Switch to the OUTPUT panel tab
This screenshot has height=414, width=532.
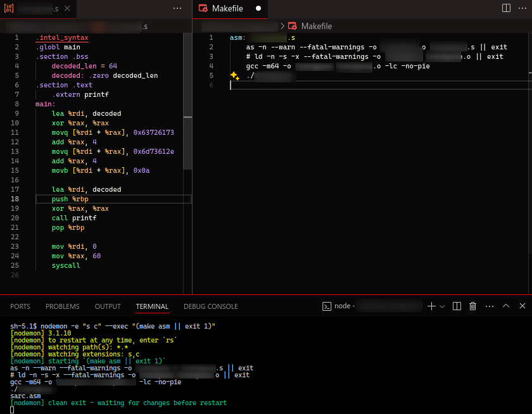pyautogui.click(x=108, y=306)
